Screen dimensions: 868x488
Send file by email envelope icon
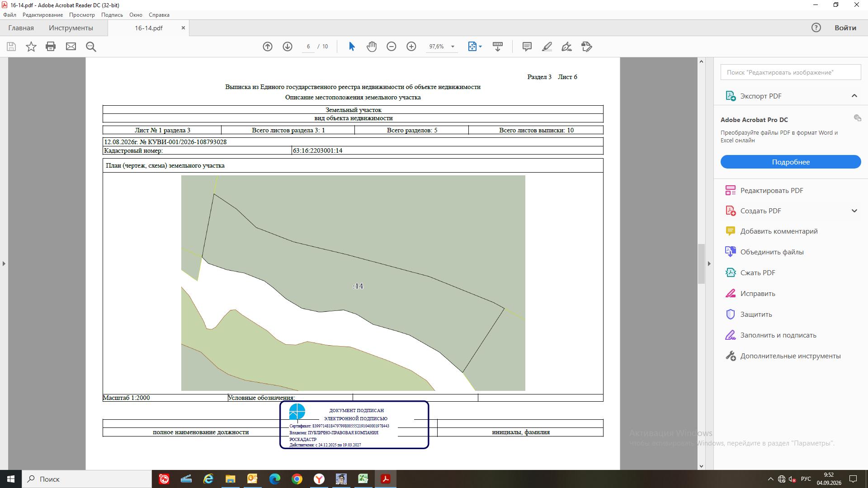71,47
